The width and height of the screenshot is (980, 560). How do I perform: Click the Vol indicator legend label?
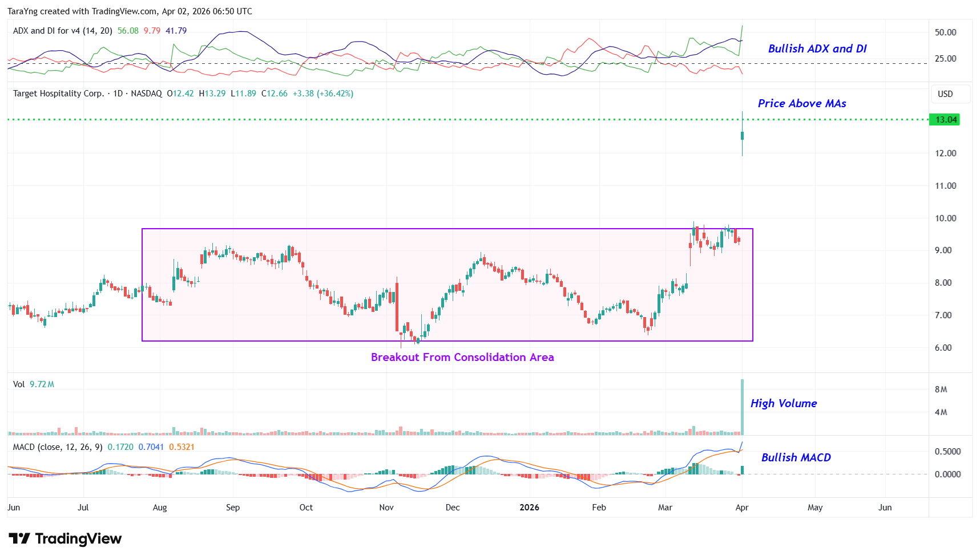coord(19,384)
